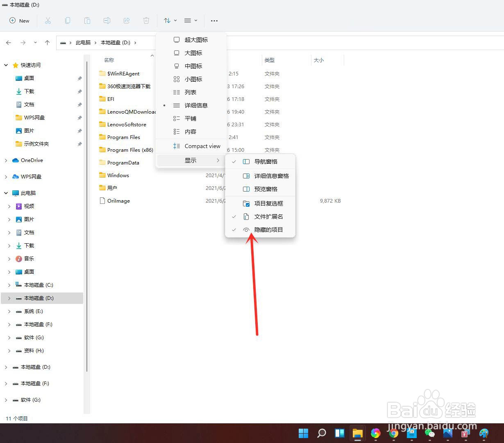Toggle 文件扩展名 file extensions
This screenshot has height=443, width=504.
(260, 217)
